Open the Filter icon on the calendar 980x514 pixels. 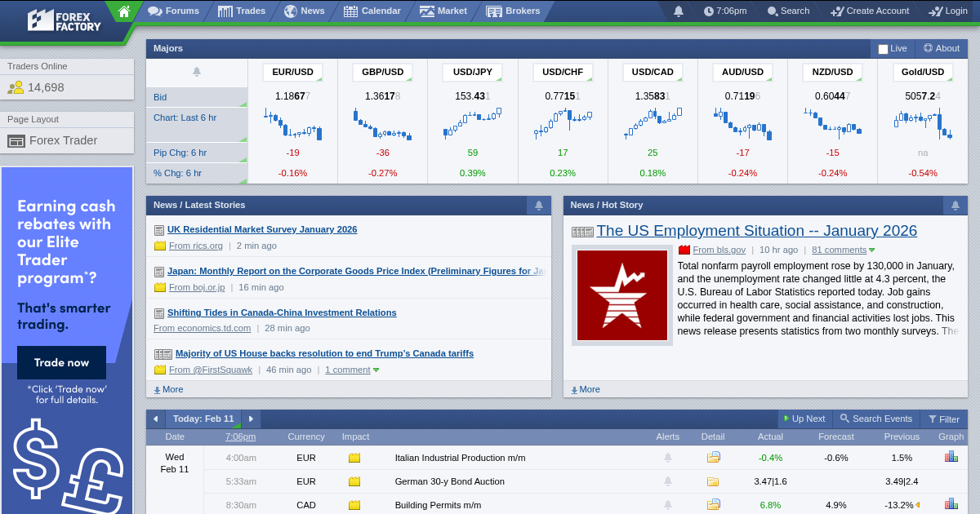pyautogui.click(x=931, y=419)
